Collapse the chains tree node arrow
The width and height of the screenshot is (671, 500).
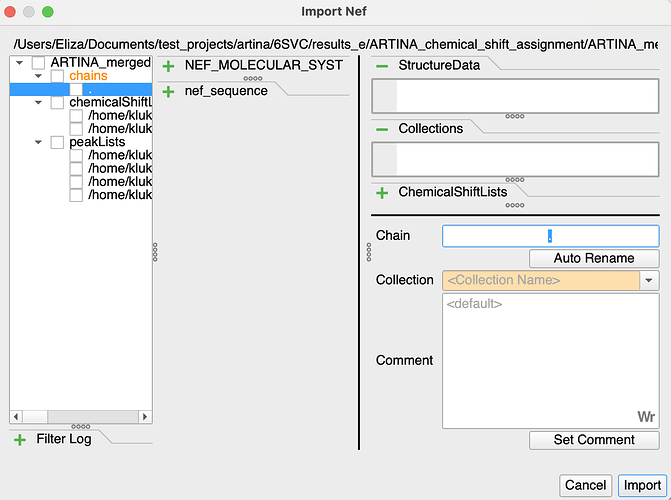38,76
